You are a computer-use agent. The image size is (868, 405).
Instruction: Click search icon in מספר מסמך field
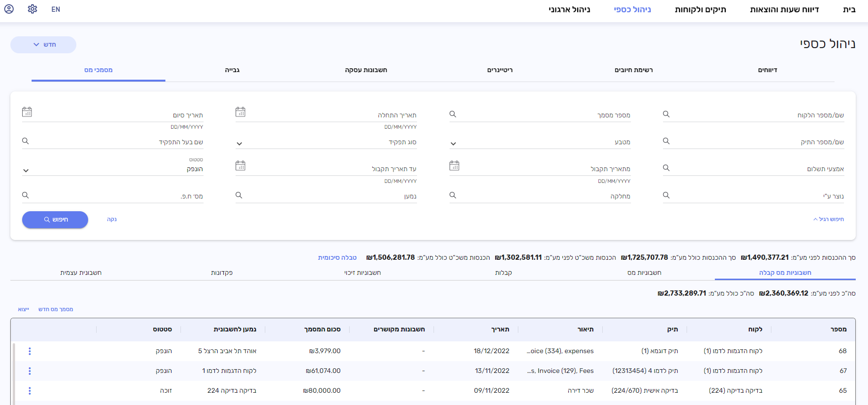click(453, 114)
